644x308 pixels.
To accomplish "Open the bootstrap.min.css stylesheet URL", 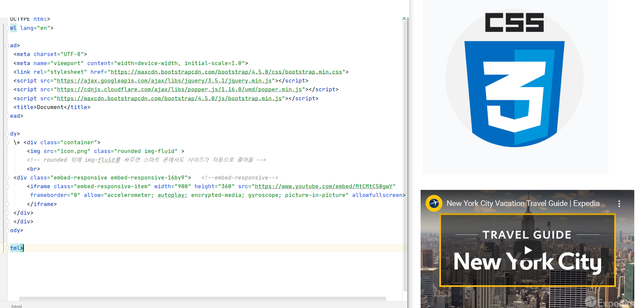I will 226,72.
